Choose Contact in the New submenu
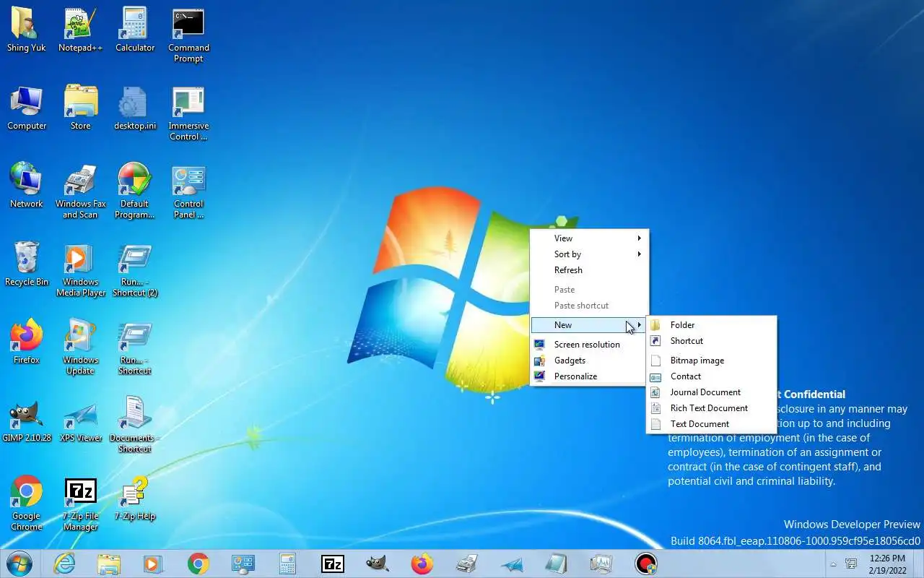The width and height of the screenshot is (924, 578). pyautogui.click(x=711, y=376)
